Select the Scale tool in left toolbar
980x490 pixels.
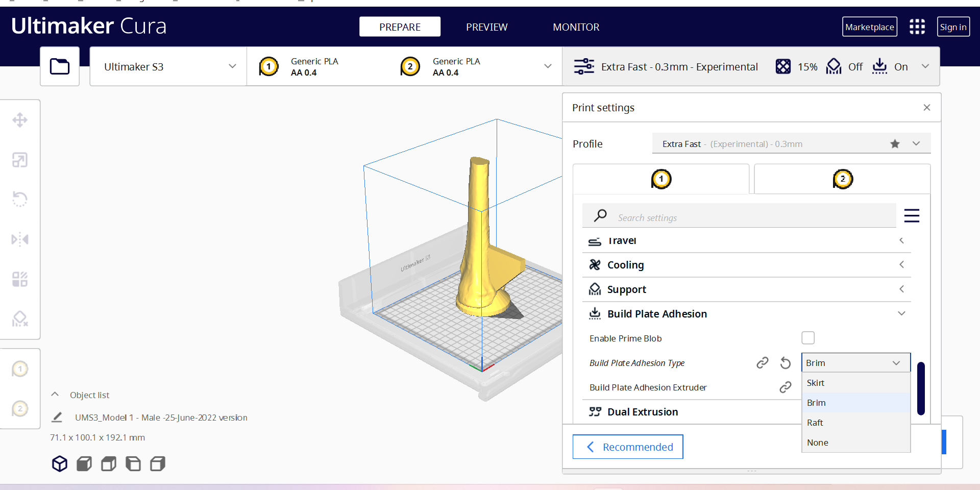[20, 160]
